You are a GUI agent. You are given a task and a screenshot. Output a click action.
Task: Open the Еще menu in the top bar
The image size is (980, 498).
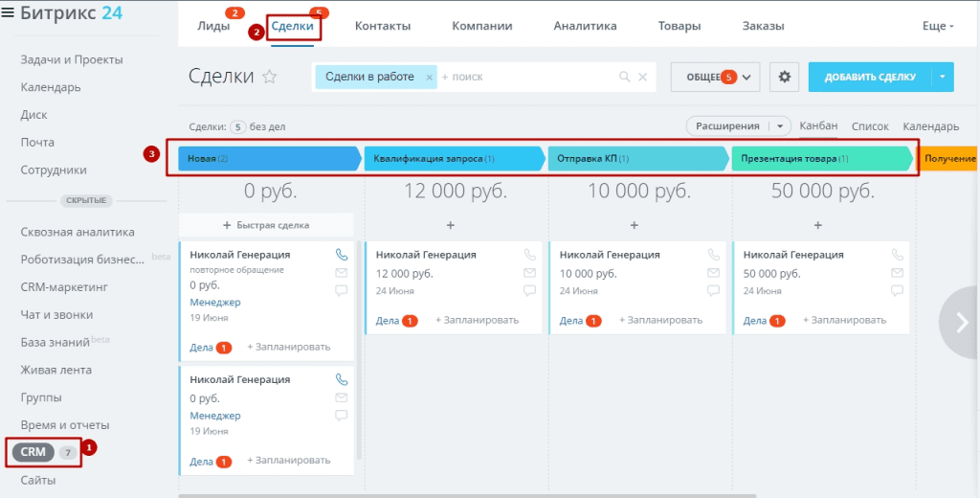point(938,26)
